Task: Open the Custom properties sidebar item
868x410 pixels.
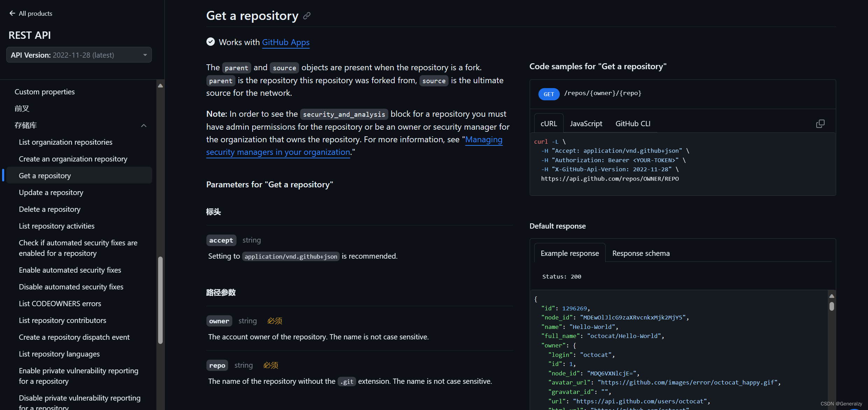Action: point(44,92)
